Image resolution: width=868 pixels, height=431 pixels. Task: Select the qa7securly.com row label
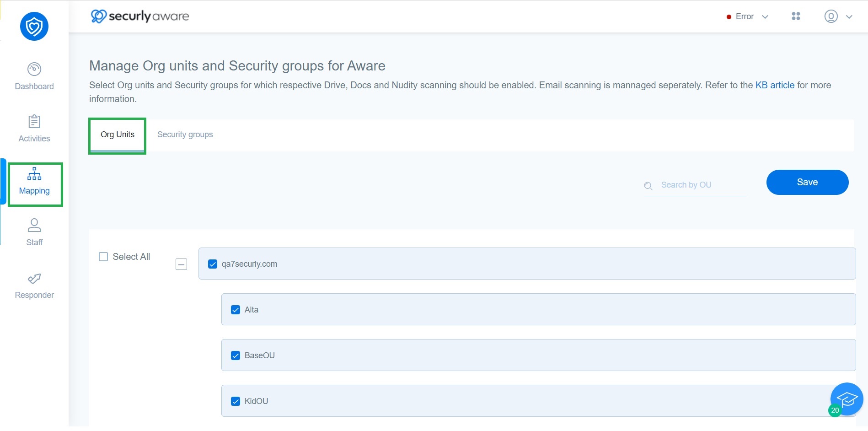coord(250,264)
